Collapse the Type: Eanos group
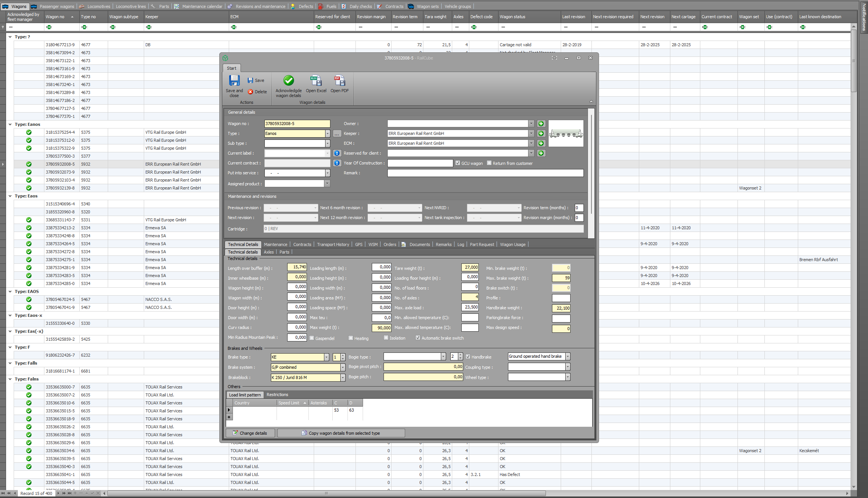This screenshot has width=868, height=498. point(10,124)
